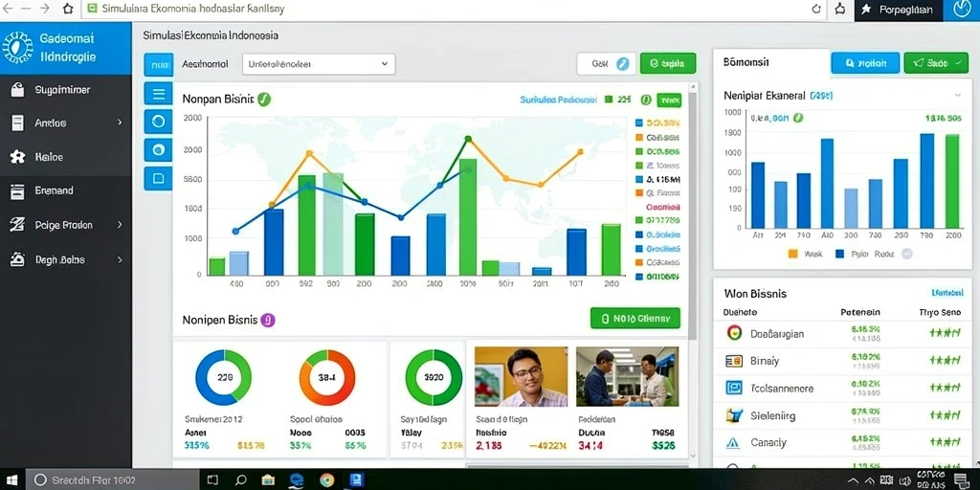Click browser home icon
This screenshot has width=980, height=490.
[68, 9]
